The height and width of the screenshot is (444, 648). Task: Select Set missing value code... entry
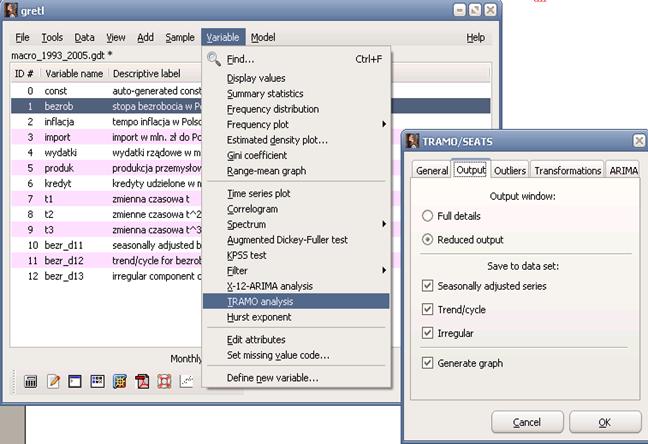[296, 355]
